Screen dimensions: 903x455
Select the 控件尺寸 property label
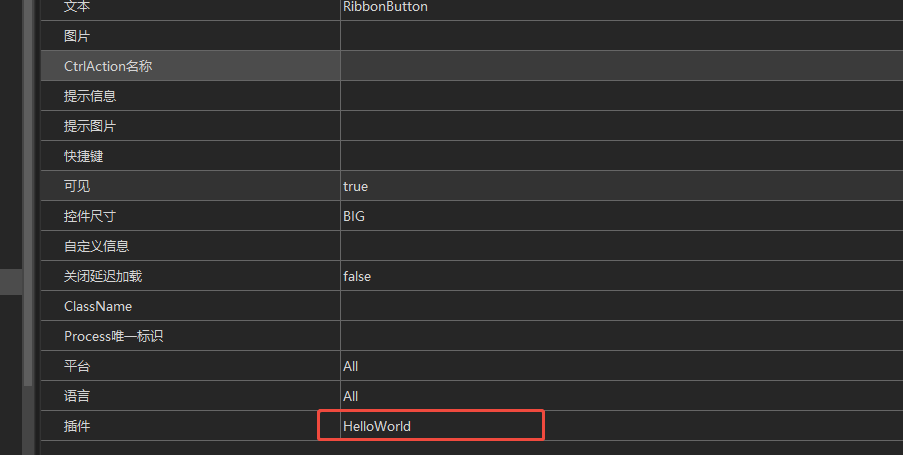point(89,216)
